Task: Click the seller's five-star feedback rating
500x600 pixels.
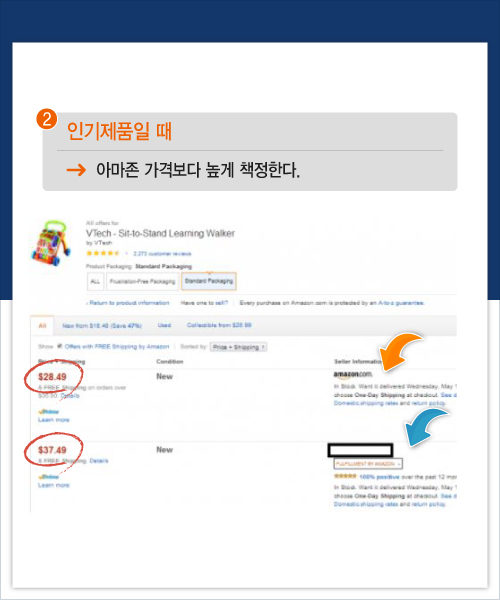Action: pos(345,476)
